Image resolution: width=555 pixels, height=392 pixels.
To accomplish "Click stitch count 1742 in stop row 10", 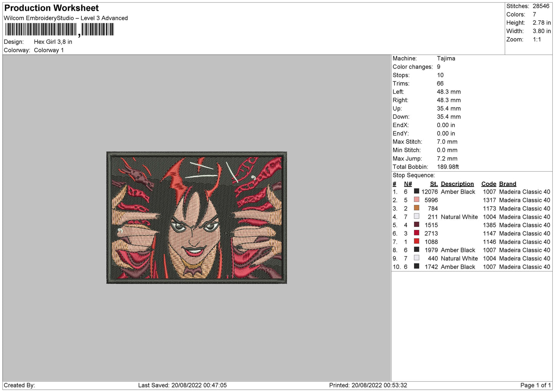I will [431, 267].
